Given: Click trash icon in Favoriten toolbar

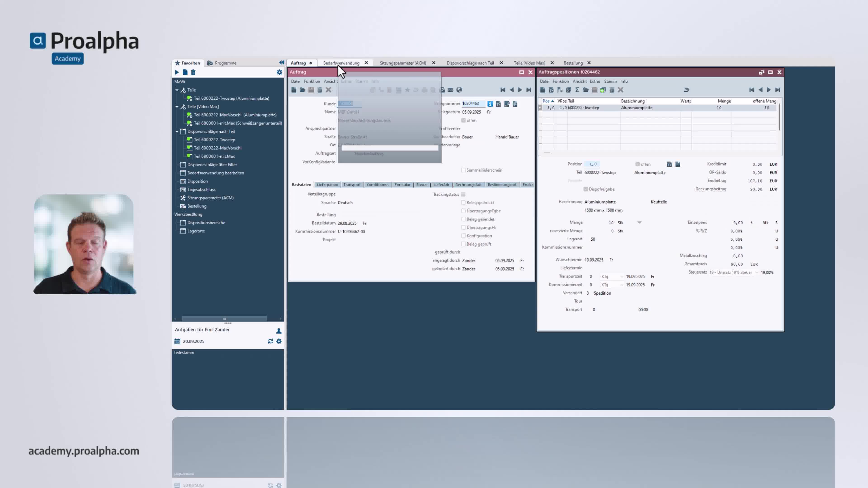Looking at the screenshot, I should click(193, 72).
